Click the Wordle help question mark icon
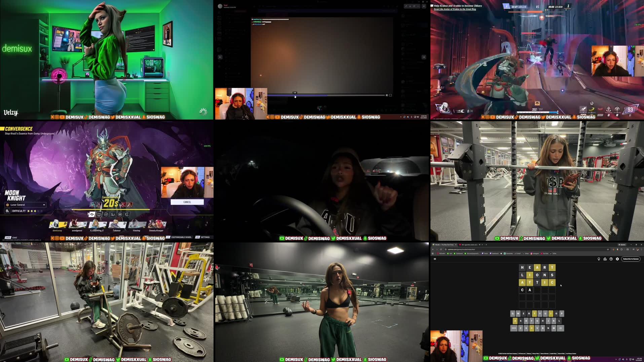This screenshot has width=644, height=362. point(611,259)
